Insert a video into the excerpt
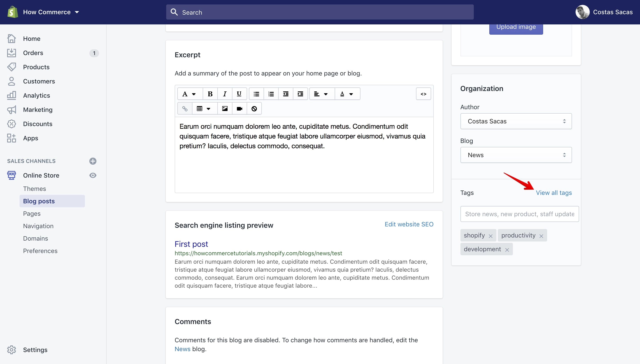This screenshot has width=640, height=364. tap(239, 109)
